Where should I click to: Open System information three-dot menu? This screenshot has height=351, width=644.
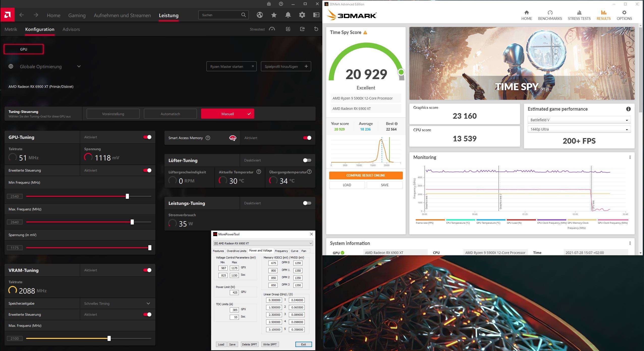coord(630,243)
